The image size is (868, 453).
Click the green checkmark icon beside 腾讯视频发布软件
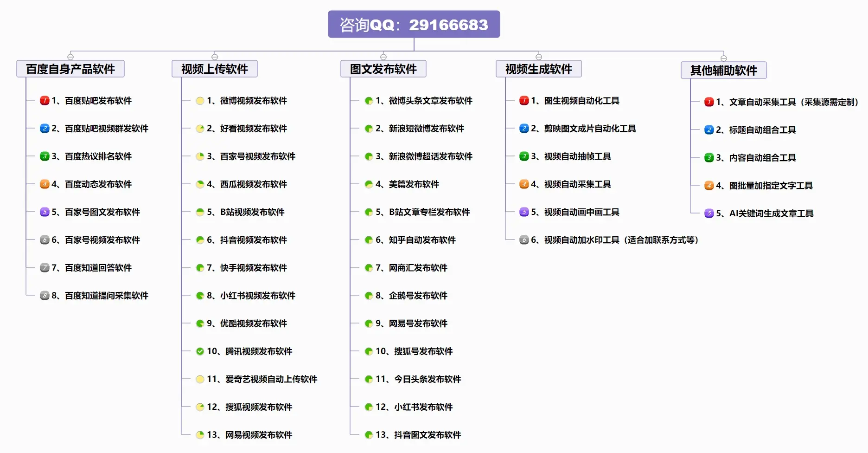tap(200, 351)
